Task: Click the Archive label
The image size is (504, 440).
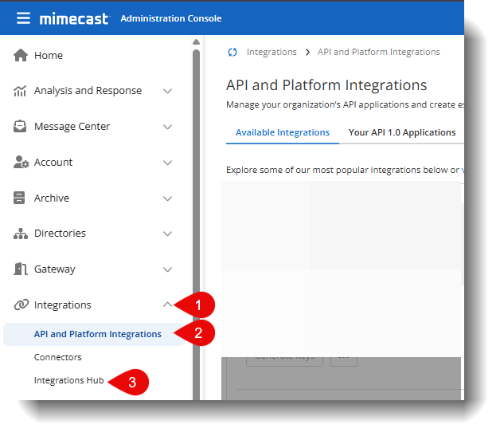Action: [52, 198]
